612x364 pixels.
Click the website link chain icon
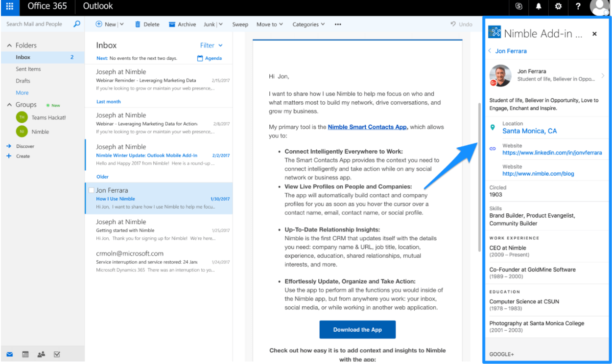tap(493, 148)
